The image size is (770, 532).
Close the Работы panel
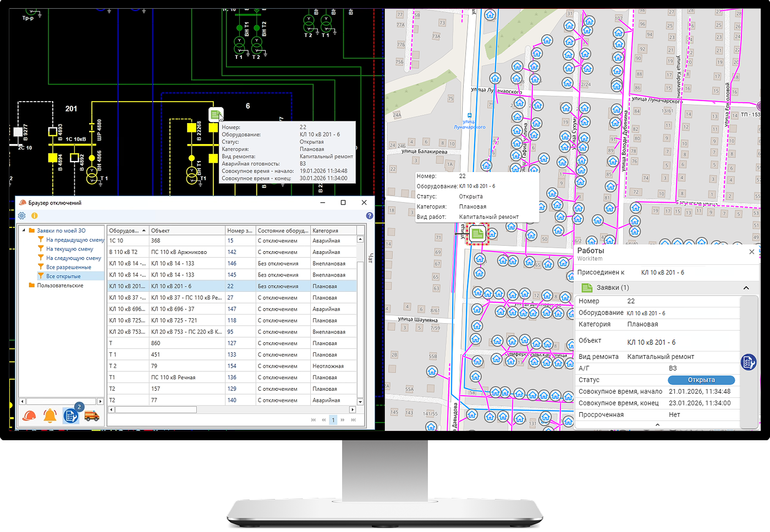click(x=752, y=252)
